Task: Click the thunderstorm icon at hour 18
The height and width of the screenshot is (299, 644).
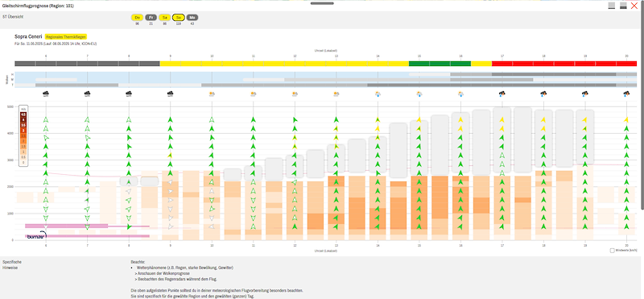Action: 543,93
